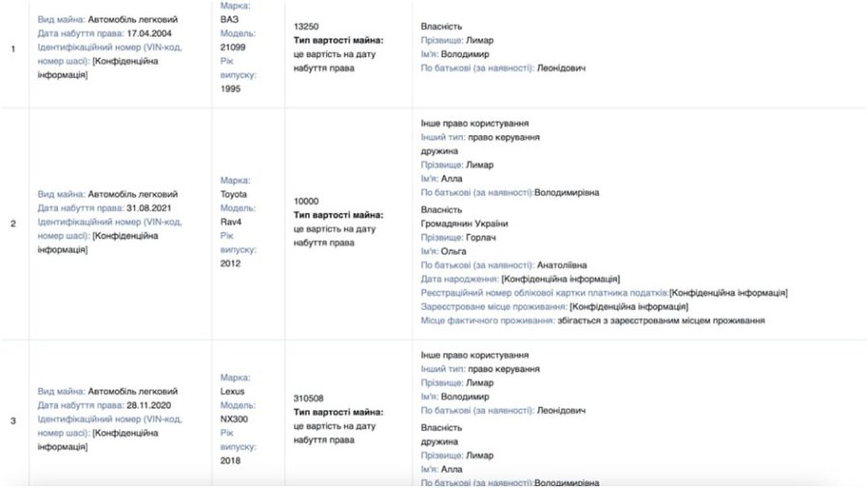Image resolution: width=868 pixels, height=488 pixels.
Task: Click the Громадянин України text
Action: 465,224
